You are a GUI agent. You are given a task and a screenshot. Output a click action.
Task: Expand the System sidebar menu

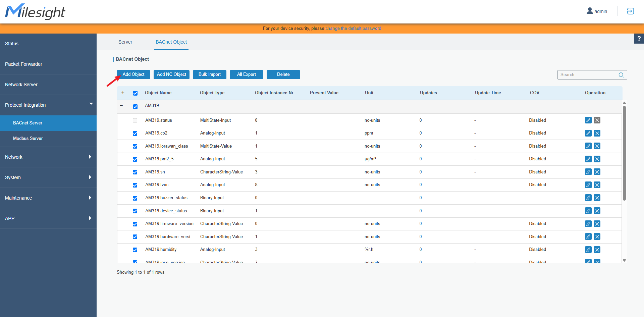48,177
